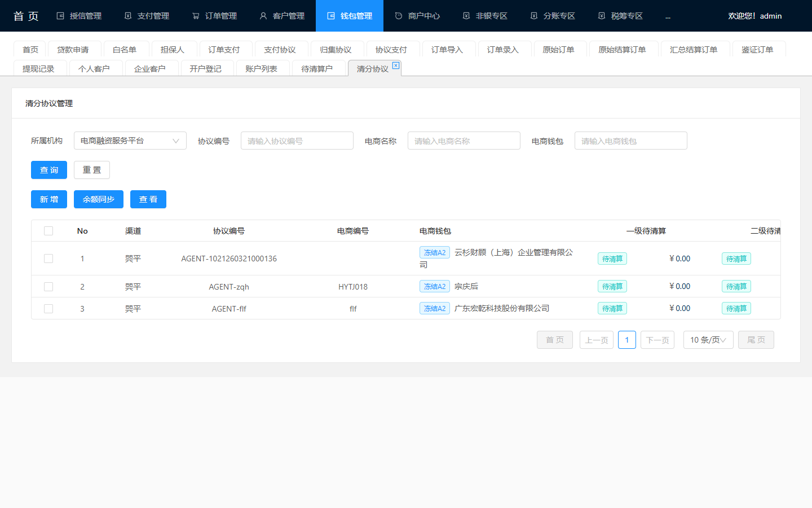
Task: Click the 分账专区 menu icon
Action: (x=534, y=16)
